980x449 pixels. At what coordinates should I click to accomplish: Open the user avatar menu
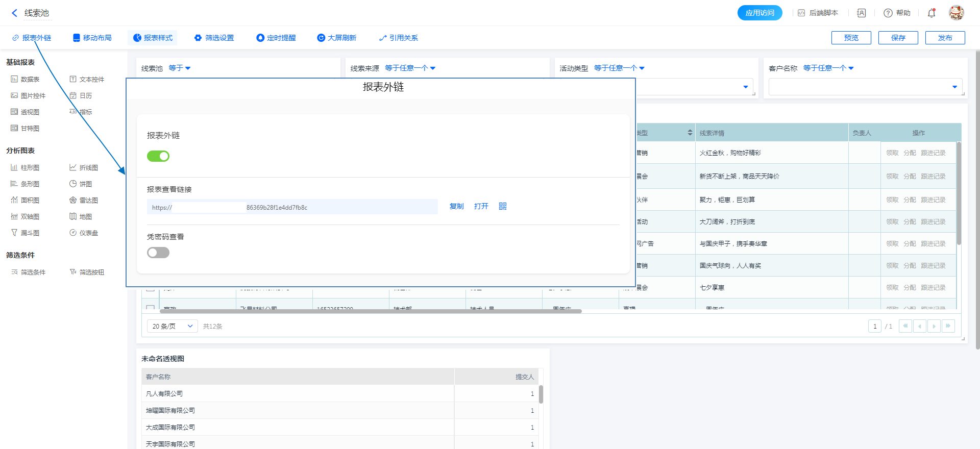coord(956,13)
